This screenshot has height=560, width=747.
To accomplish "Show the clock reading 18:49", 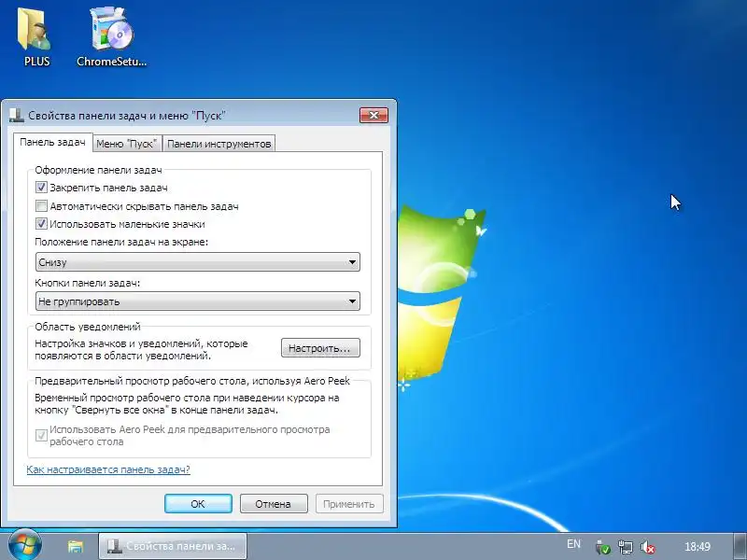I will click(x=698, y=547).
